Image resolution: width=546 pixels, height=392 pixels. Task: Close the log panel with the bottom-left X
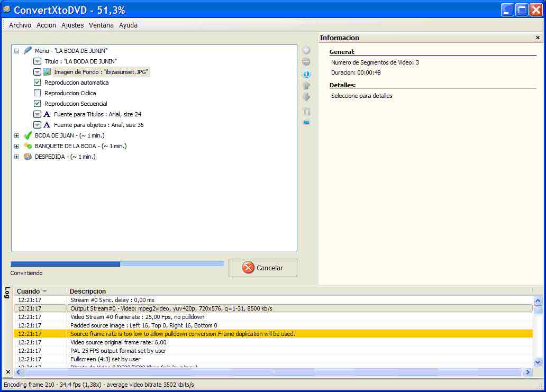coord(8,372)
